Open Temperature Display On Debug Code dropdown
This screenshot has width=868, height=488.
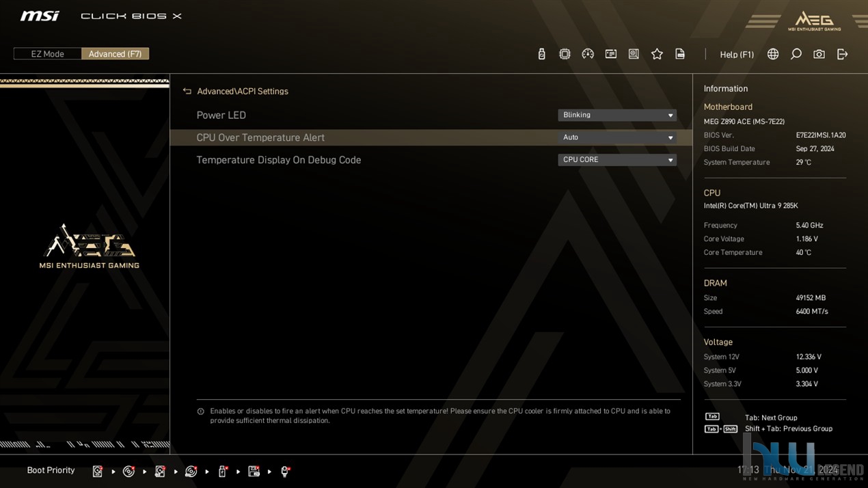(x=617, y=160)
